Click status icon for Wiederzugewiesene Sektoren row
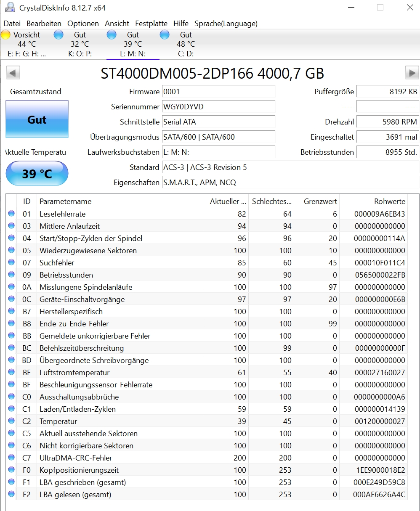Viewport: 420px width, 511px height. pyautogui.click(x=11, y=250)
